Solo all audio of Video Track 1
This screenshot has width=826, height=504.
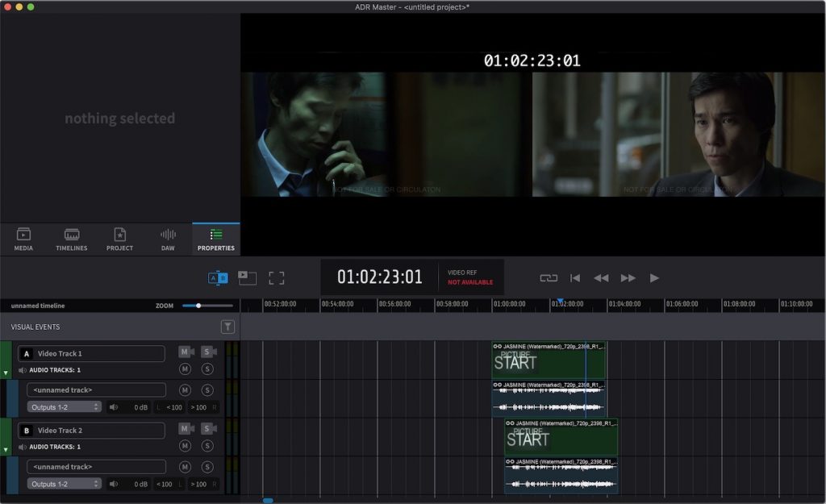point(207,369)
